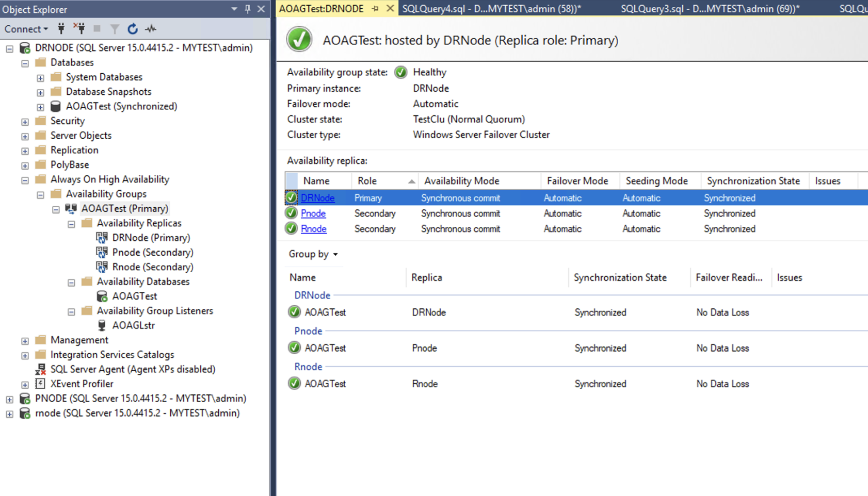Click the green checkmark beside AOAGTest dashboard title

point(299,40)
